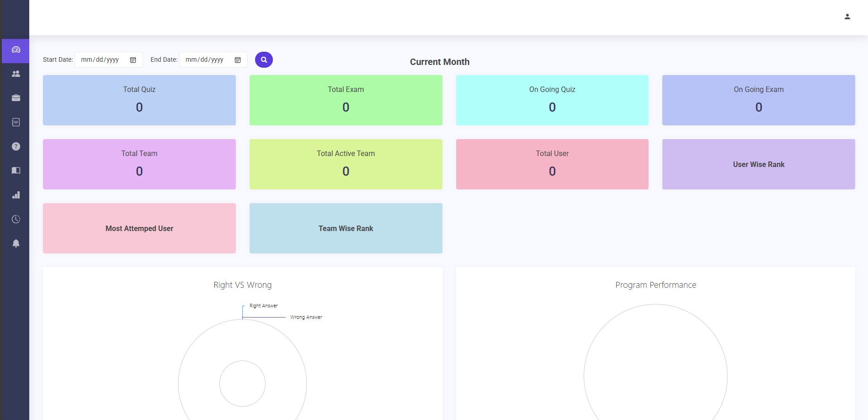Viewport: 868px width, 420px height.
Task: Open the notification bell icon in sidebar
Action: pos(16,243)
